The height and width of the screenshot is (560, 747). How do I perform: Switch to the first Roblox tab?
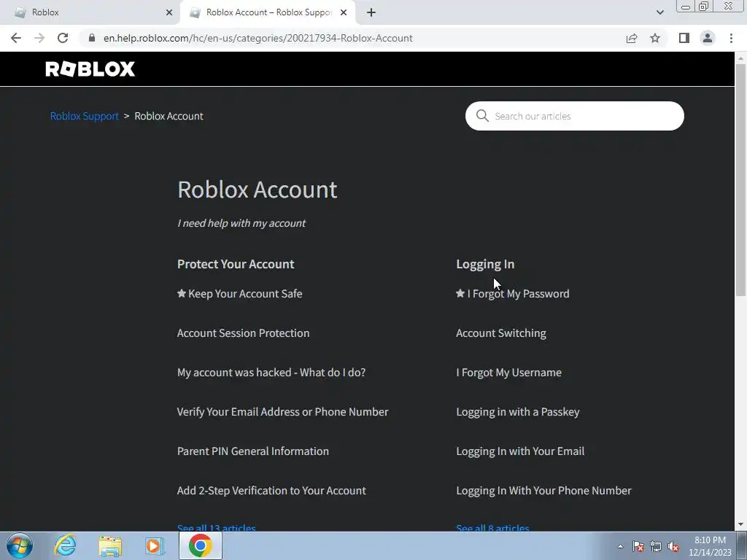(90, 12)
